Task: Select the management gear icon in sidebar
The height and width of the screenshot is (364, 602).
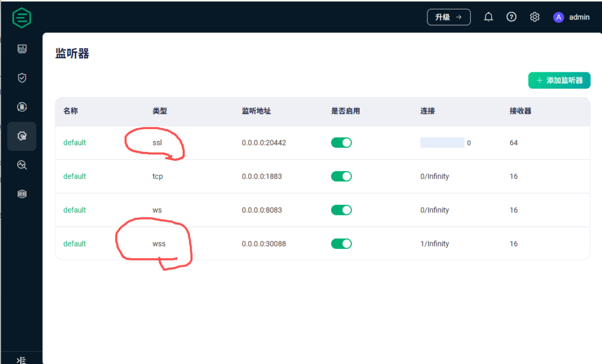Action: point(22,136)
